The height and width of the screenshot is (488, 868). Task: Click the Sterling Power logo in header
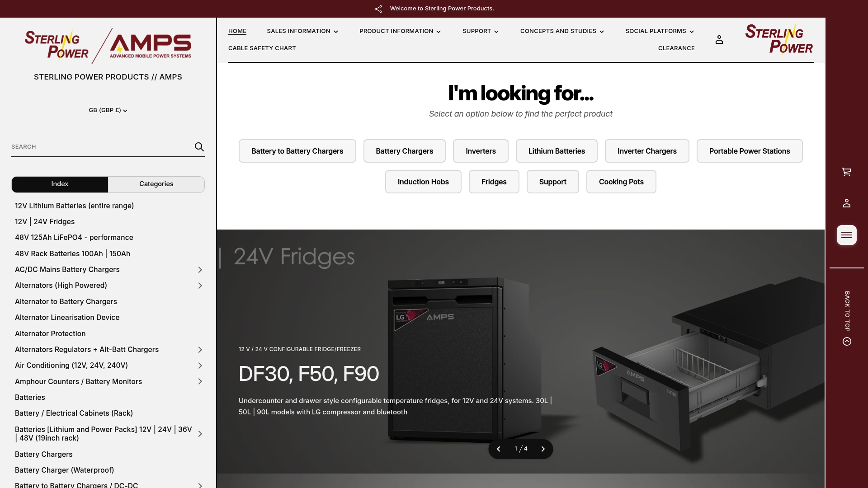pyautogui.click(x=779, y=39)
